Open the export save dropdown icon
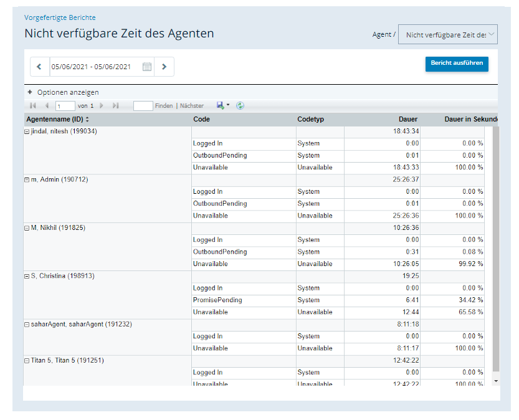The width and height of the screenshot is (519, 420). pyautogui.click(x=223, y=105)
